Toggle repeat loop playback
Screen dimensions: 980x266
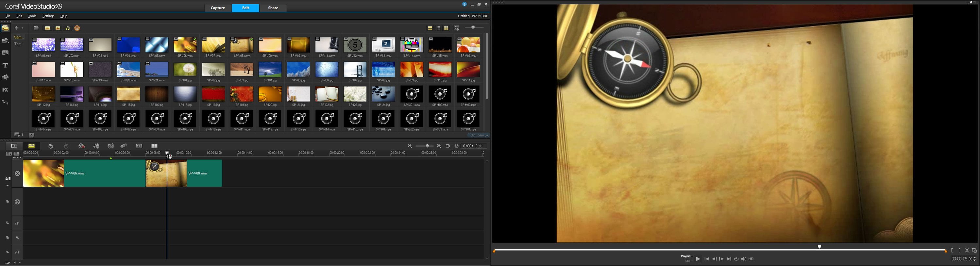click(736, 259)
